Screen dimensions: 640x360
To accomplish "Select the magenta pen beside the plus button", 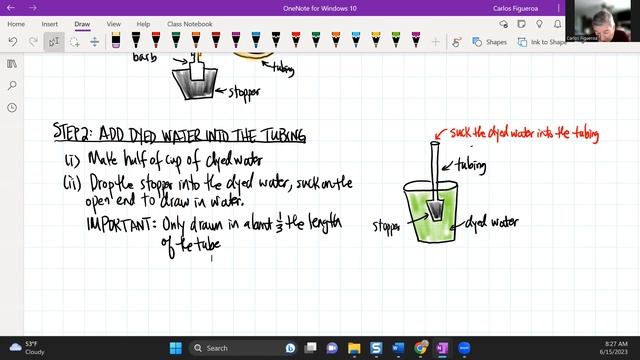I will click(x=416, y=40).
